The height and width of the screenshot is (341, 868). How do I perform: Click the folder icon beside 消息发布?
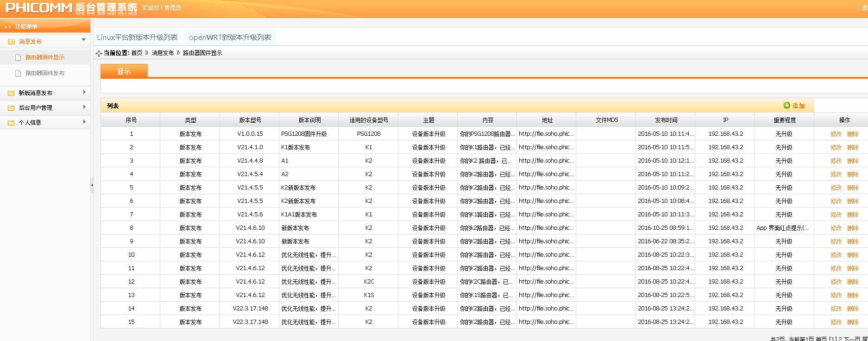(11, 42)
